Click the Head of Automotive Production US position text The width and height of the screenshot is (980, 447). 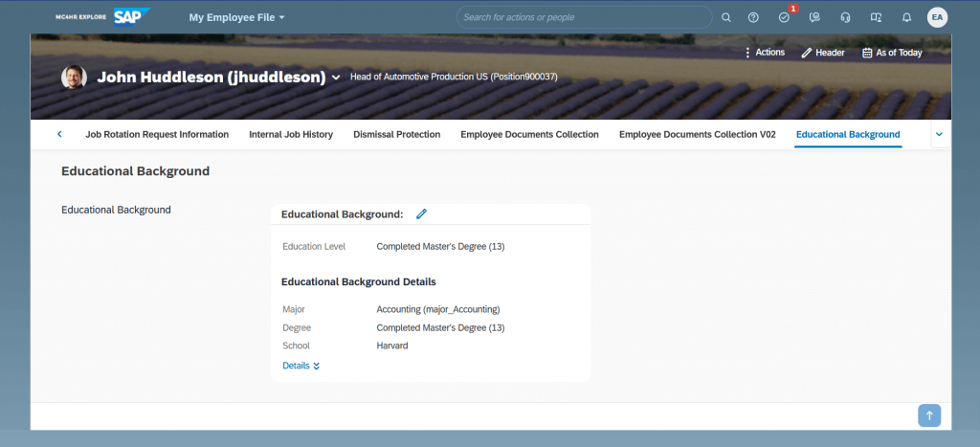pos(454,77)
